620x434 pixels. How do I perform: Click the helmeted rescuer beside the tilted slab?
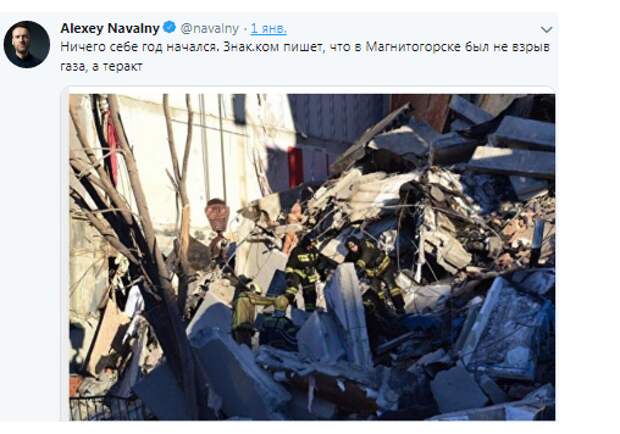point(374,271)
